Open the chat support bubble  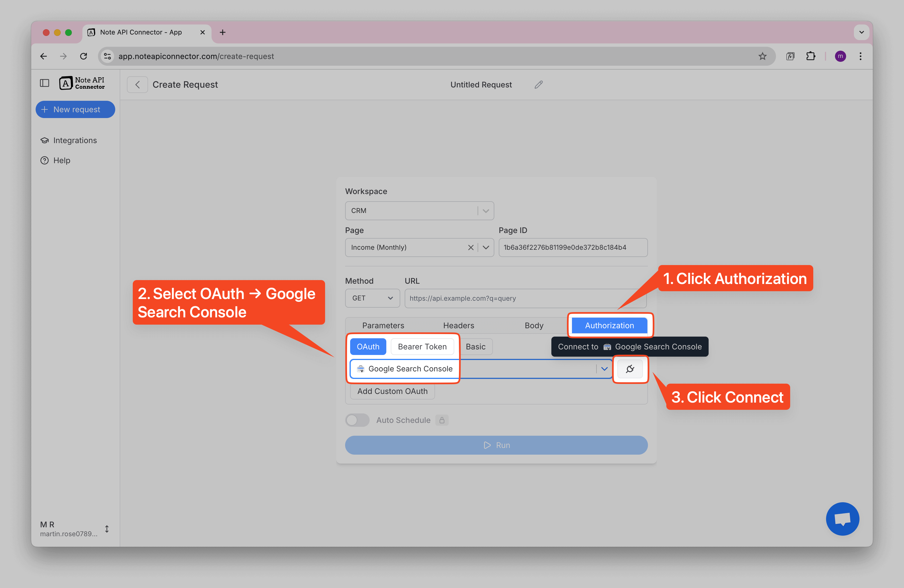[x=842, y=518]
